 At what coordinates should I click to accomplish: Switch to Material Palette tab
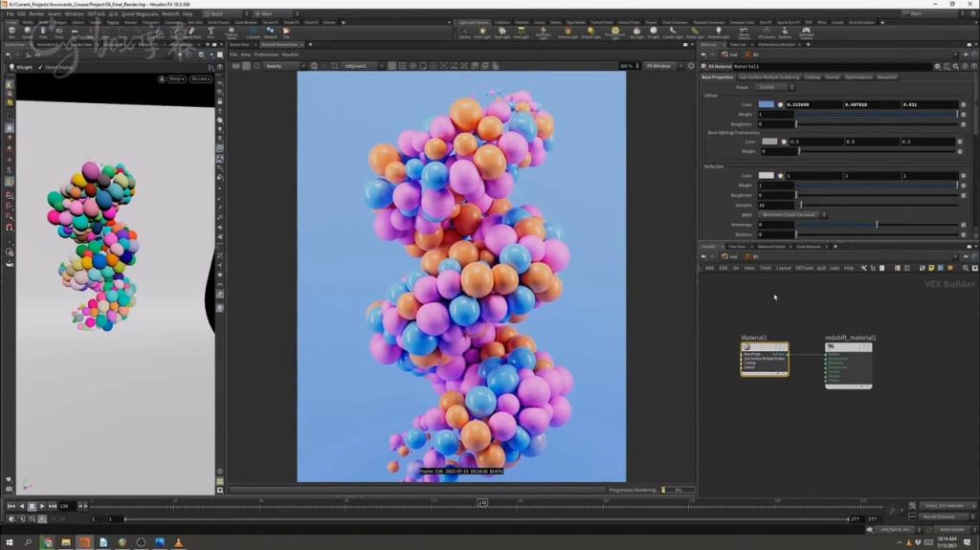[771, 246]
